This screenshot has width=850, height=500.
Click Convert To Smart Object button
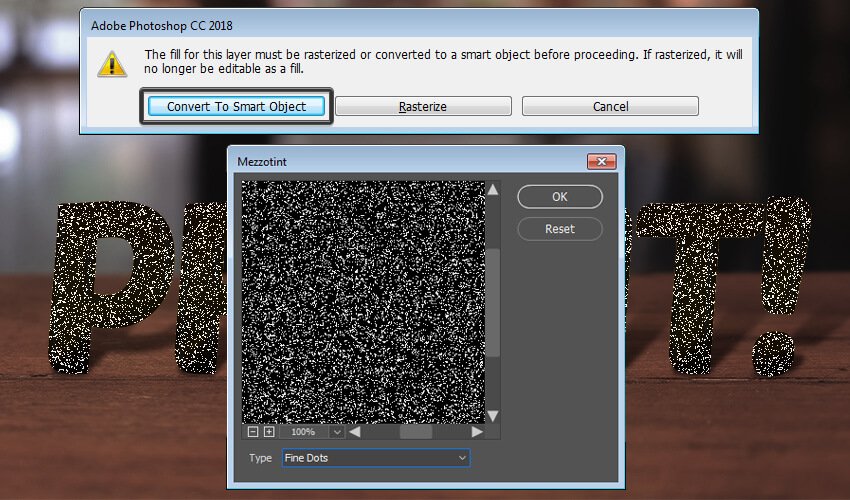(x=236, y=106)
